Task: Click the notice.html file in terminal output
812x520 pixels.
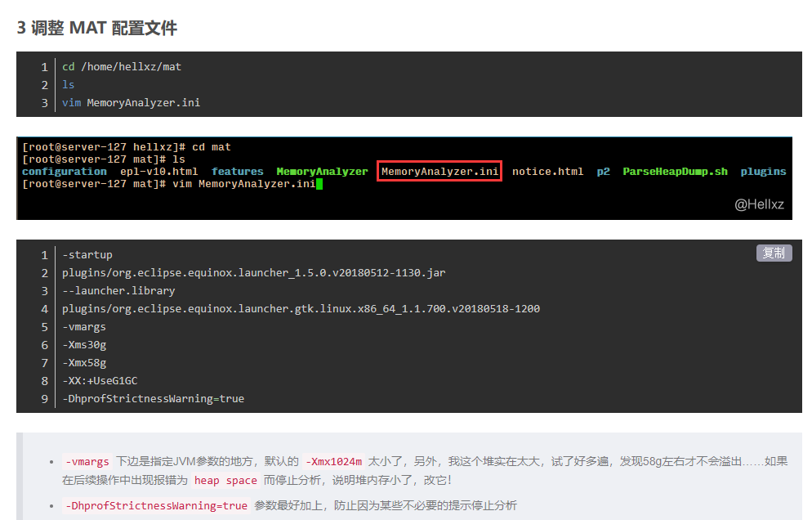Action: 548,171
